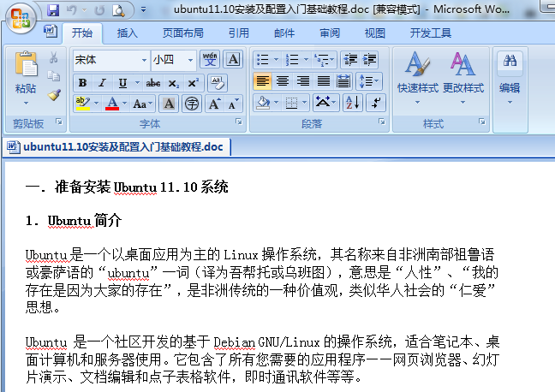Image resolution: width=555 pixels, height=392 pixels.
Task: Undo the last action
Action: pos(71,10)
